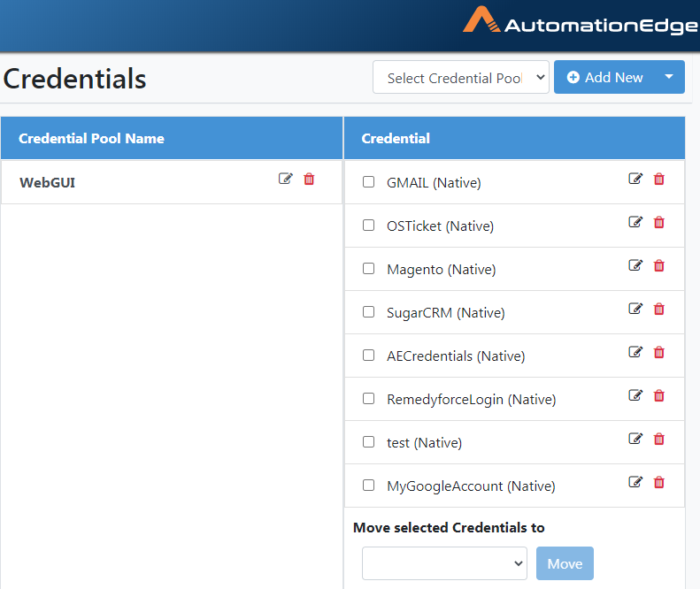Click the OSTicket (Native) label
700x589 pixels.
(x=440, y=226)
